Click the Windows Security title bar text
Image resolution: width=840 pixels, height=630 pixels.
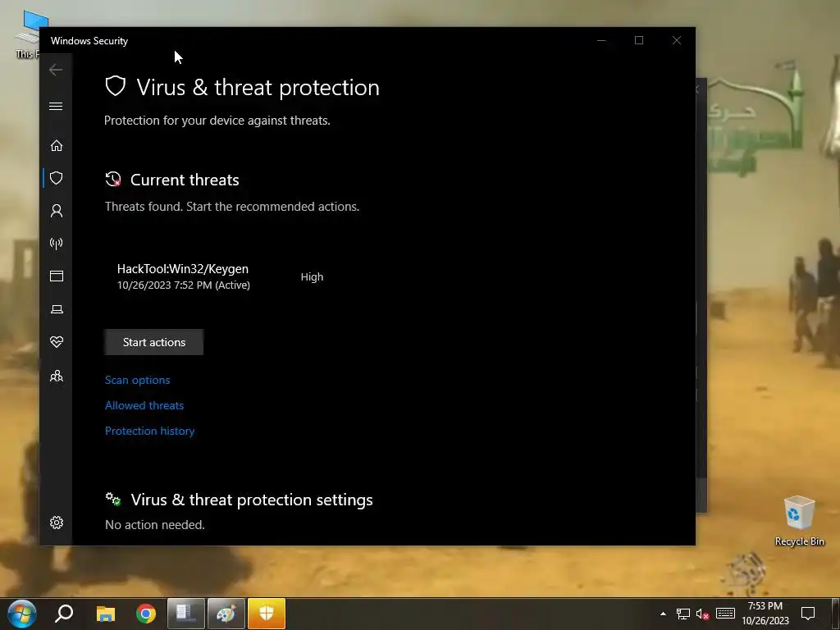[x=89, y=41]
